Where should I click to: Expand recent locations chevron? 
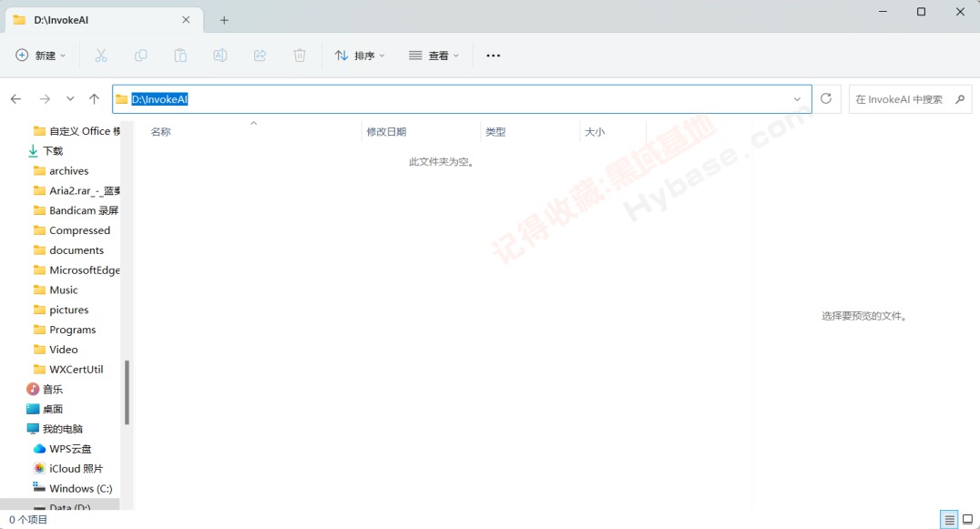click(x=70, y=98)
